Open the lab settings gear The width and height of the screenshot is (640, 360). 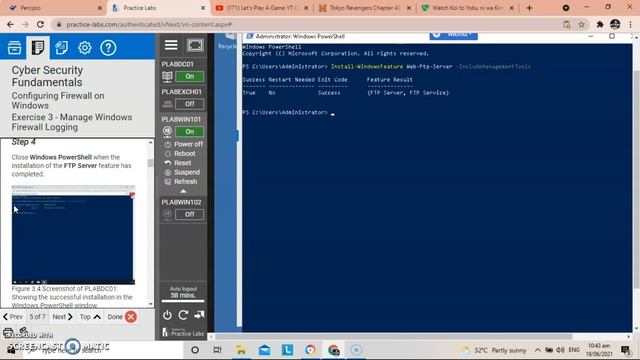tap(84, 47)
